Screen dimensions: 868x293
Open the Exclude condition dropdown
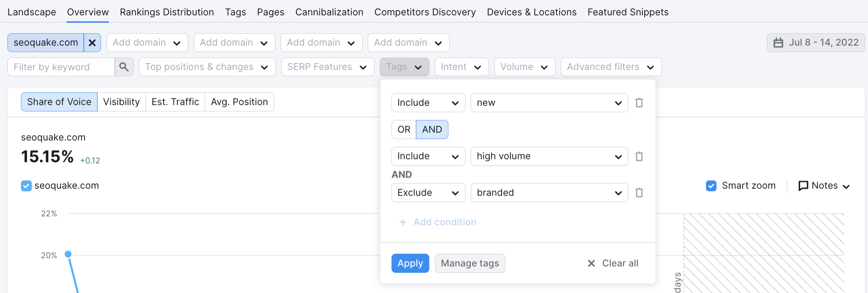coord(428,192)
